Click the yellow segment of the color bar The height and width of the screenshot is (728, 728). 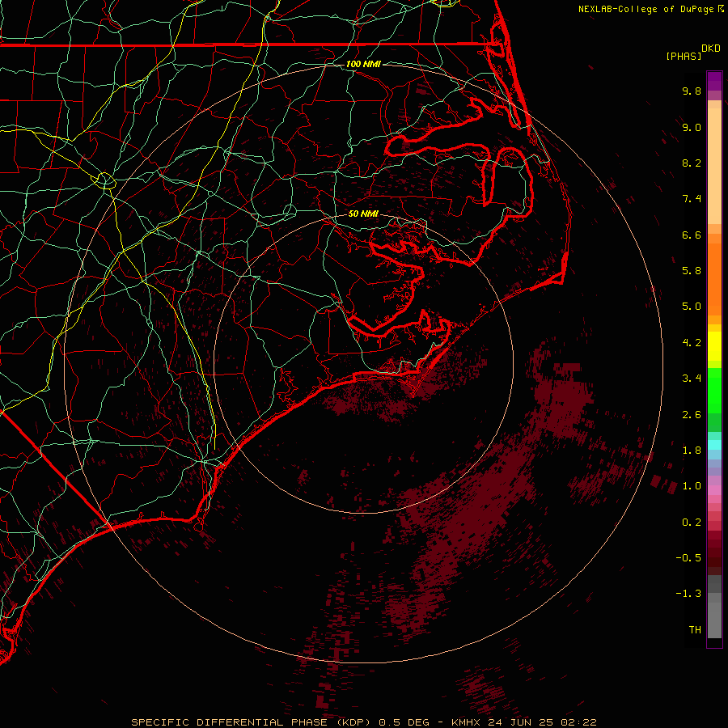click(x=714, y=346)
